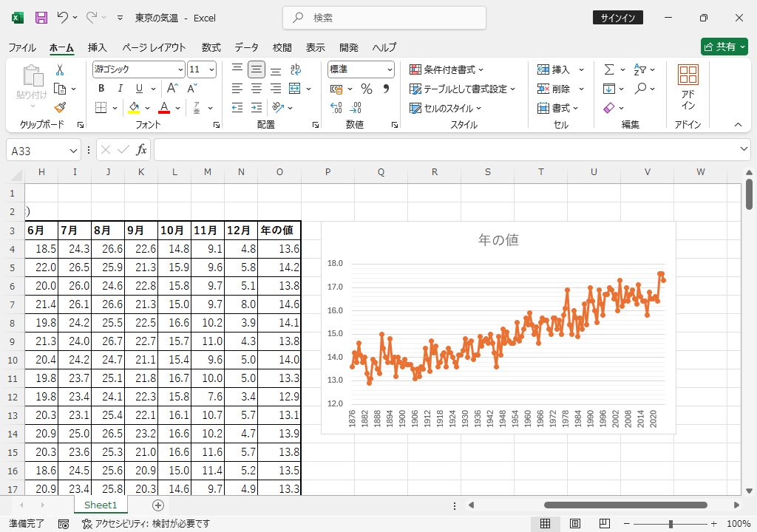Click the Undo arrow icon
Viewport: 757px width, 532px height.
tap(62, 18)
